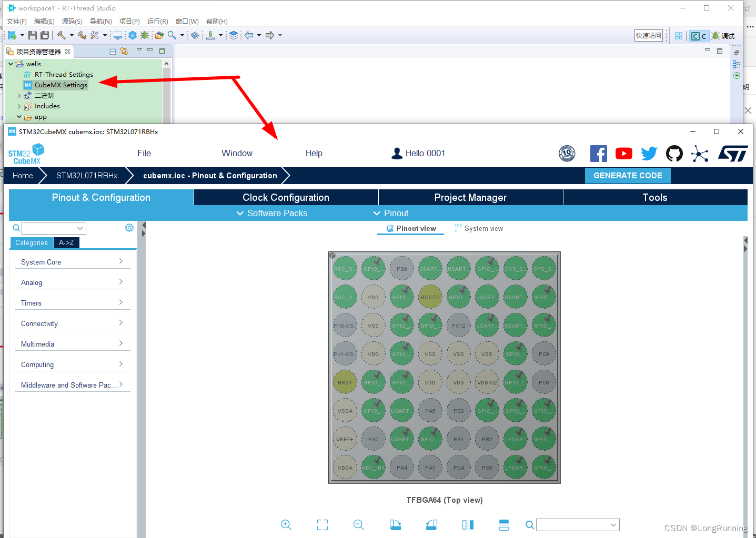The height and width of the screenshot is (538, 756).
Task: Click the ST community network star icon
Action: click(700, 154)
